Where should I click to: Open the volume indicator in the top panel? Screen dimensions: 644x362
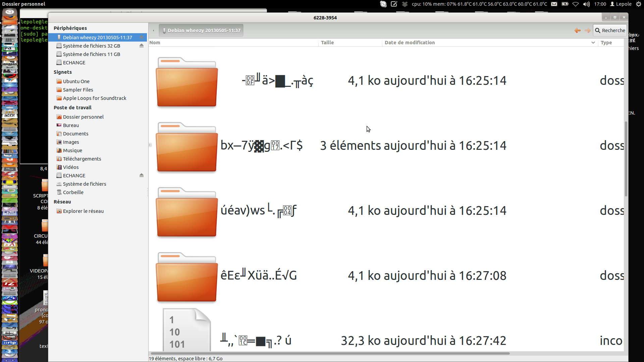586,4
